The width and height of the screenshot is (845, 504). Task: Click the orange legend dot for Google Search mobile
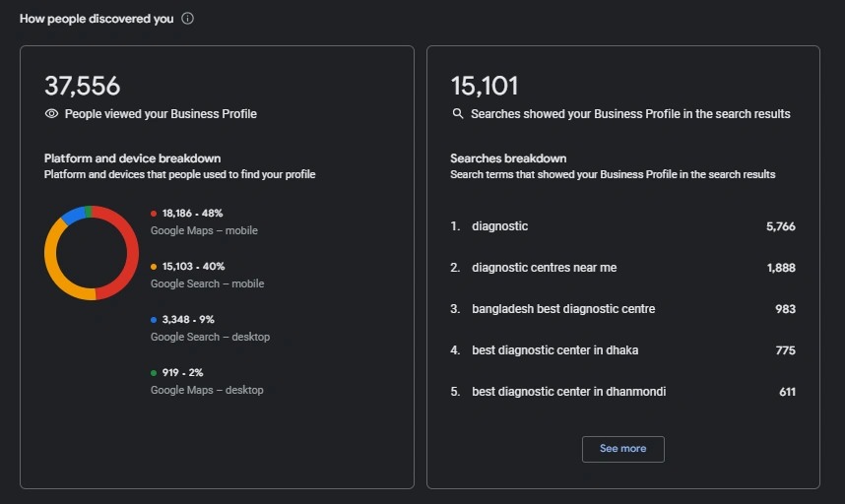(x=154, y=267)
